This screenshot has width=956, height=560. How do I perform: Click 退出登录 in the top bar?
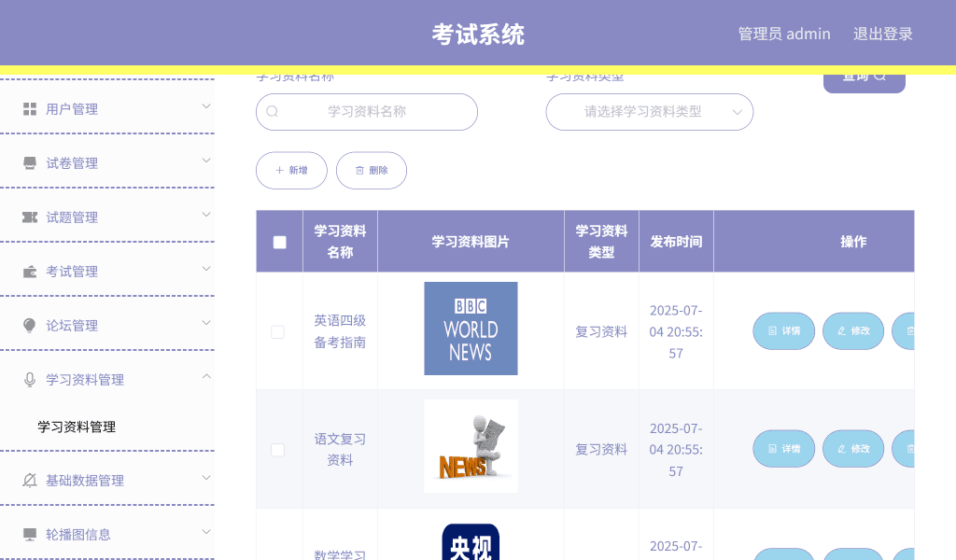882,34
